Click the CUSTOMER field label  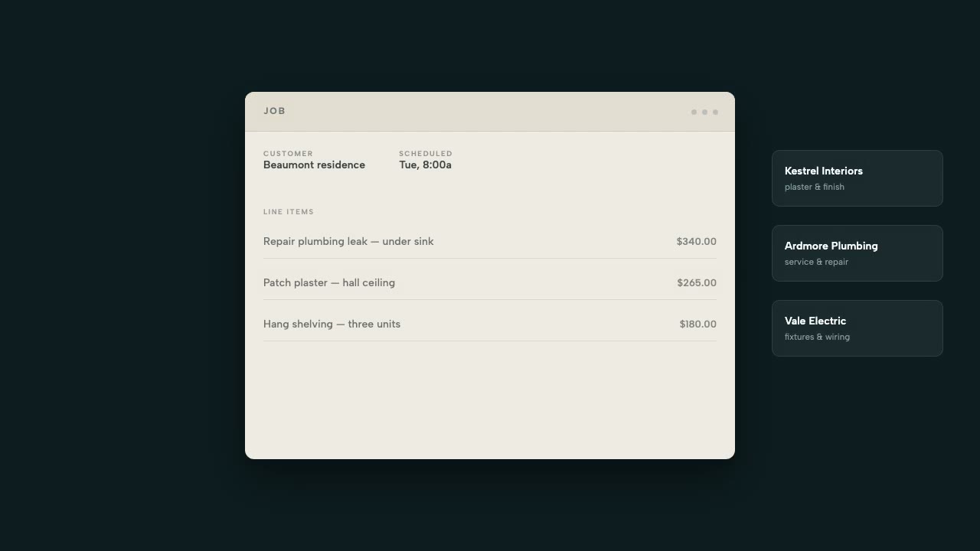tap(288, 154)
